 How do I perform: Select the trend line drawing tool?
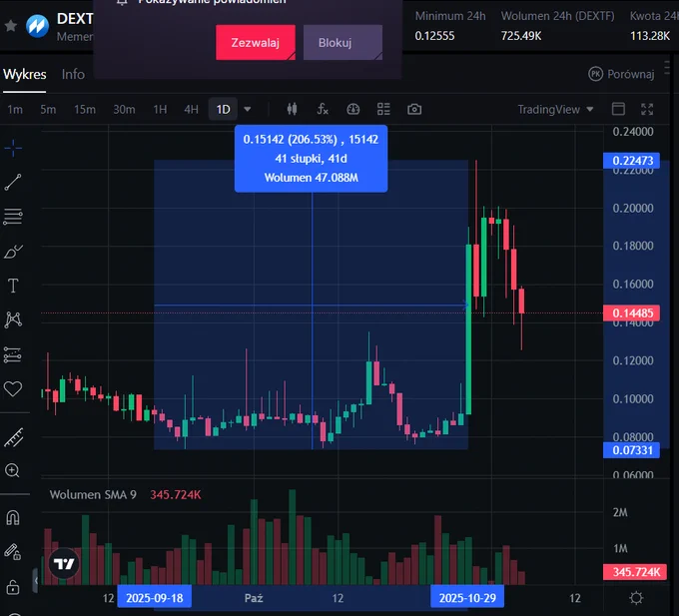[x=13, y=183]
